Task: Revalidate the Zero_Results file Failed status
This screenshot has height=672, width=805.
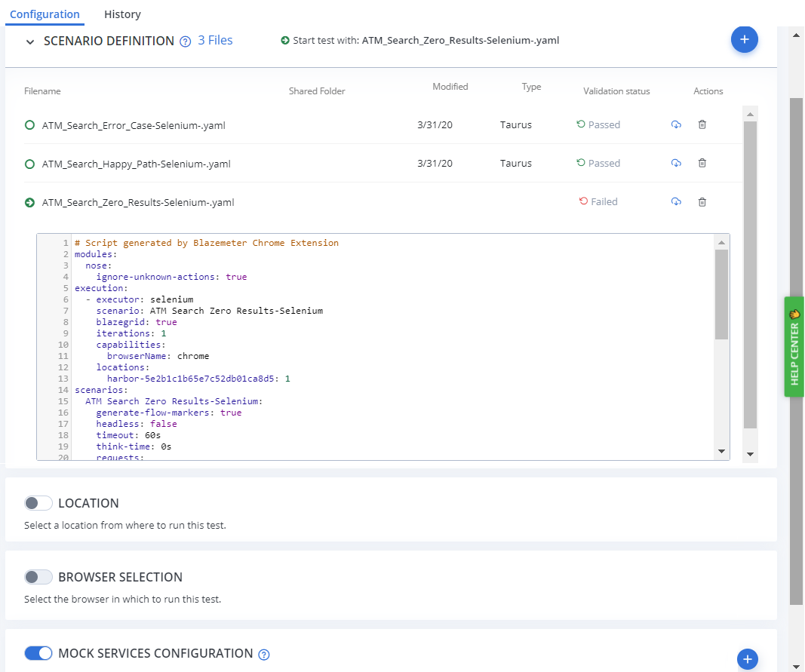Action: tap(583, 201)
